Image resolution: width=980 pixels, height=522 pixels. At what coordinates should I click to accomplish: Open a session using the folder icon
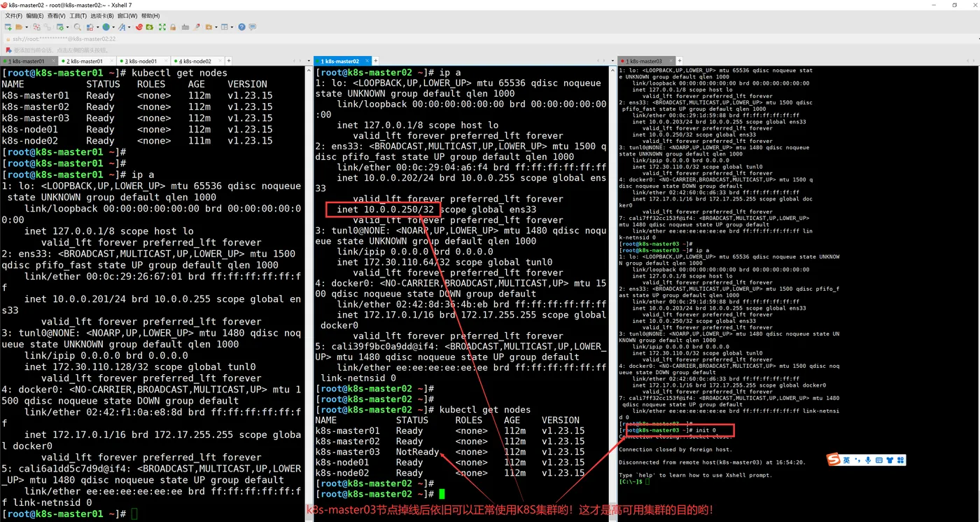point(19,27)
